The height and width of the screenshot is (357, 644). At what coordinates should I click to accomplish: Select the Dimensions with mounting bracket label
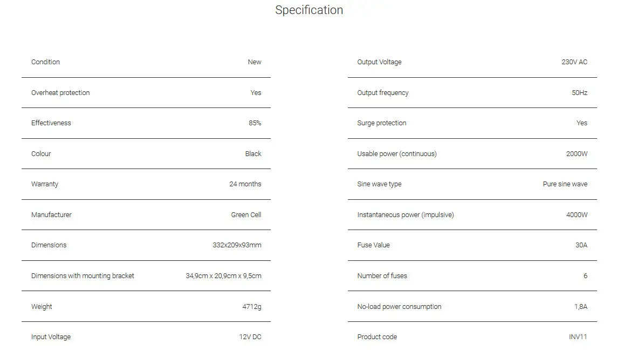pos(83,276)
